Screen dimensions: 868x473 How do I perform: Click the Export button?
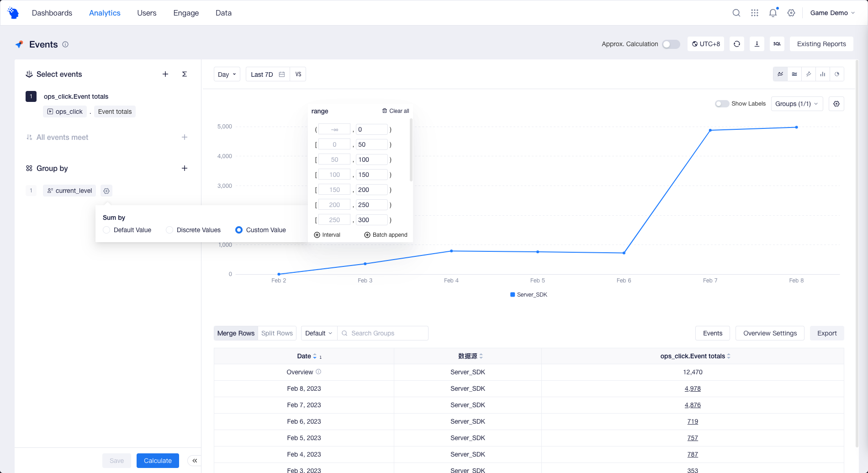(x=827, y=333)
